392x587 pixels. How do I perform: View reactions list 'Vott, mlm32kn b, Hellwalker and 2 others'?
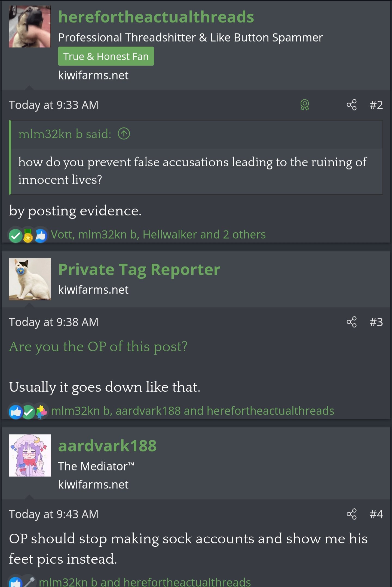tap(158, 235)
